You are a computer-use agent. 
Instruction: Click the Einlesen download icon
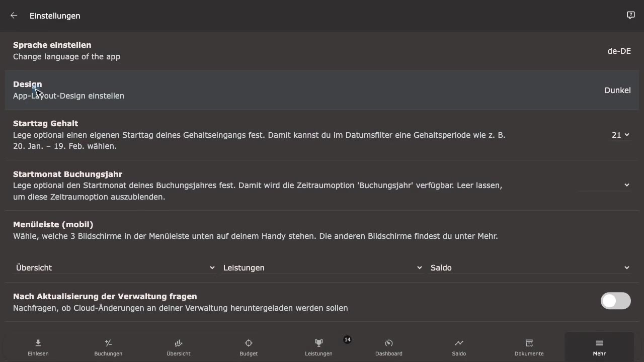[38, 343]
